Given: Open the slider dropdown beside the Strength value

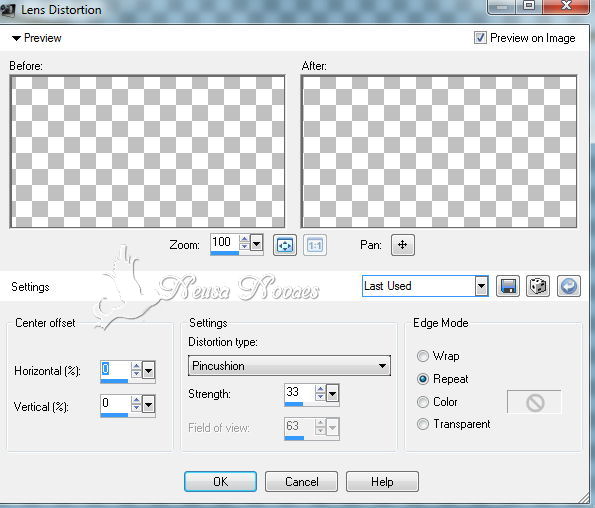Looking at the screenshot, I should [332, 393].
